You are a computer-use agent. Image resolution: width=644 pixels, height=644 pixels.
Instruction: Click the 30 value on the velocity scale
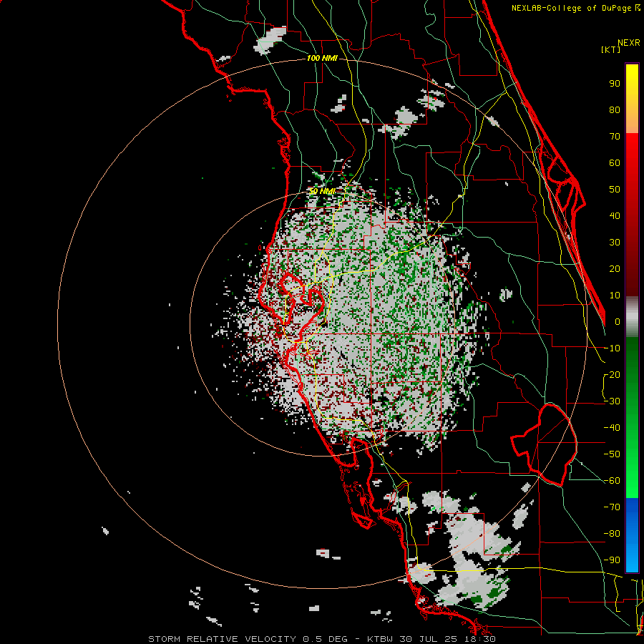615,243
